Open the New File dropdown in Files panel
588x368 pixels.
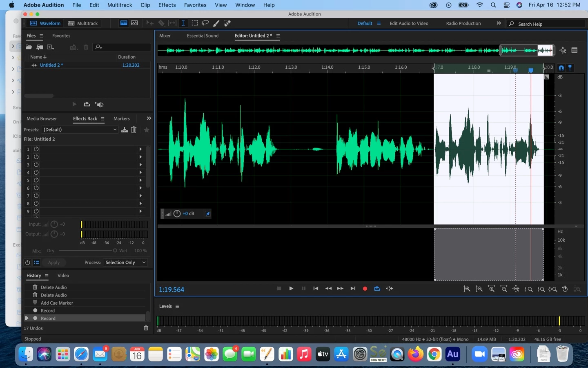tap(51, 47)
